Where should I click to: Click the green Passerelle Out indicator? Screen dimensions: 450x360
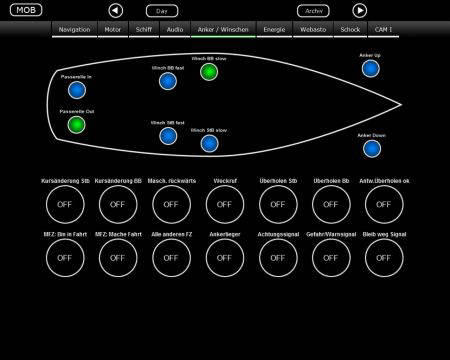pyautogui.click(x=77, y=125)
